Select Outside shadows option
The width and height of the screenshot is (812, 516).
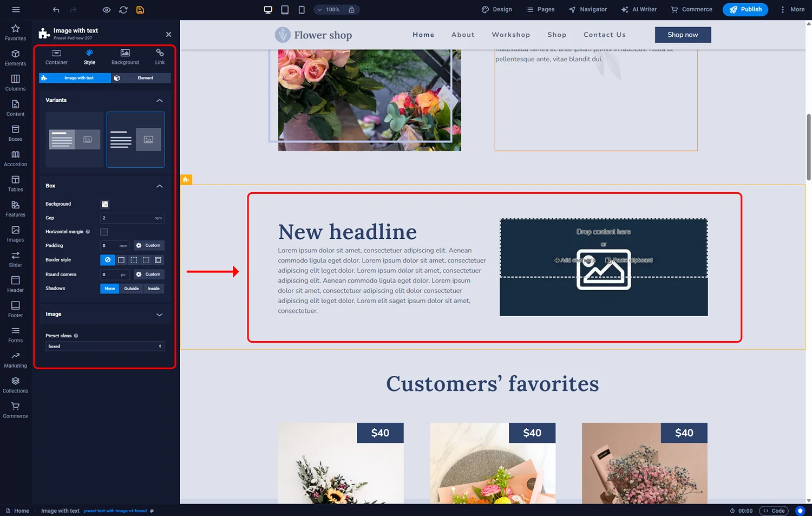(x=132, y=289)
